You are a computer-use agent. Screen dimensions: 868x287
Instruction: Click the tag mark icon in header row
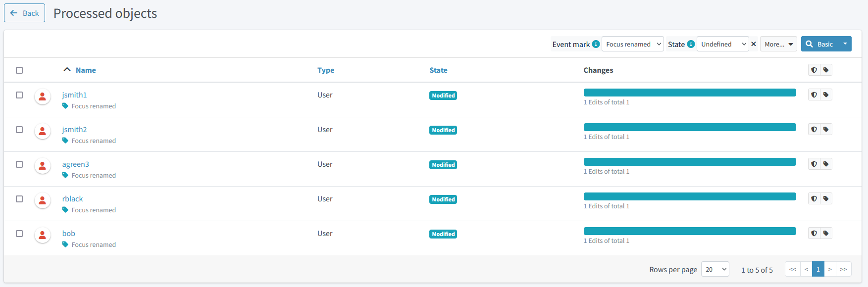coord(826,70)
